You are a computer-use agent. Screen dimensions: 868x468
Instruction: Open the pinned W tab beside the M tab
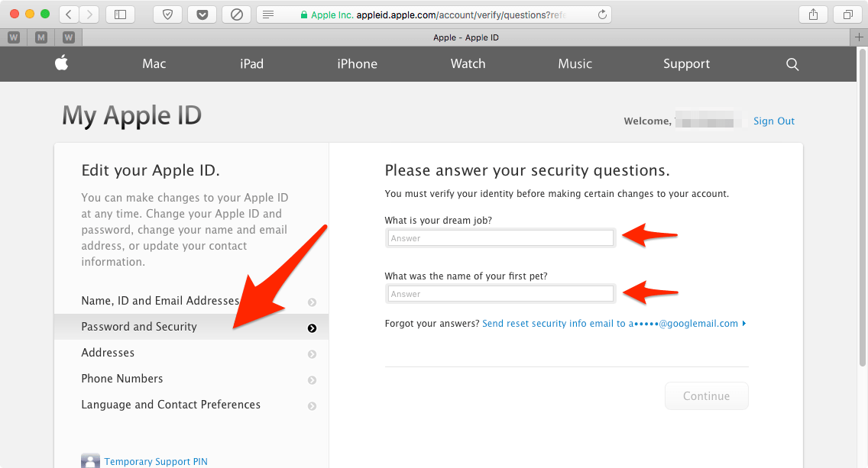(69, 37)
